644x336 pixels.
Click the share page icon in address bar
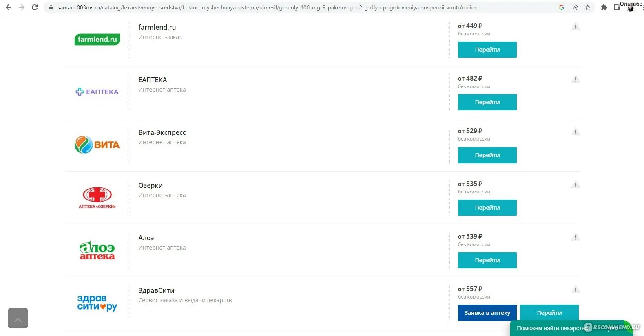pyautogui.click(x=575, y=7)
